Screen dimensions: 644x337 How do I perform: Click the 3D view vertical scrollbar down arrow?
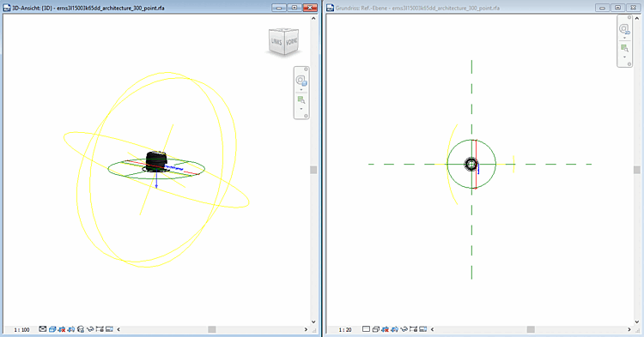[x=313, y=322]
